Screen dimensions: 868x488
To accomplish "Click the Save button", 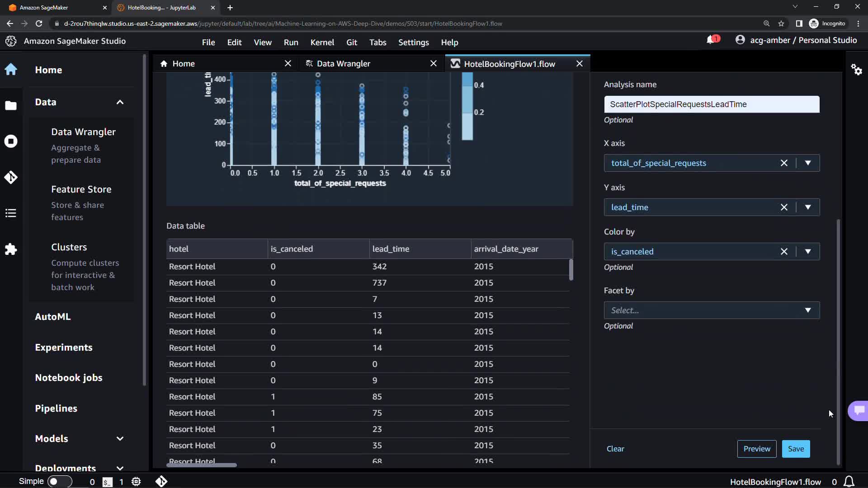I will point(796,449).
